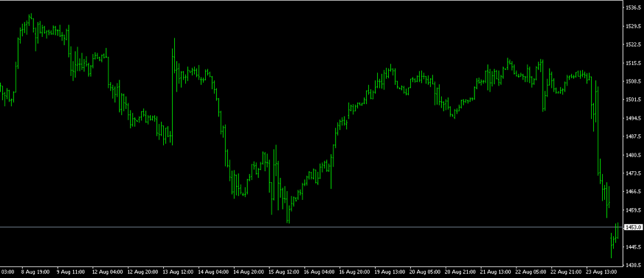The height and width of the screenshot is (278, 644).
Task: Click the 1529.5 price axis label
Action: (634, 26)
